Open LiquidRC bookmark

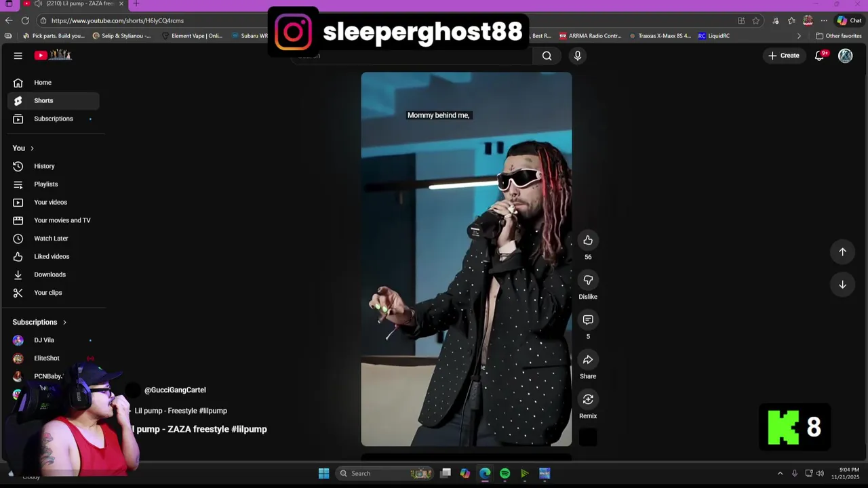[714, 36]
